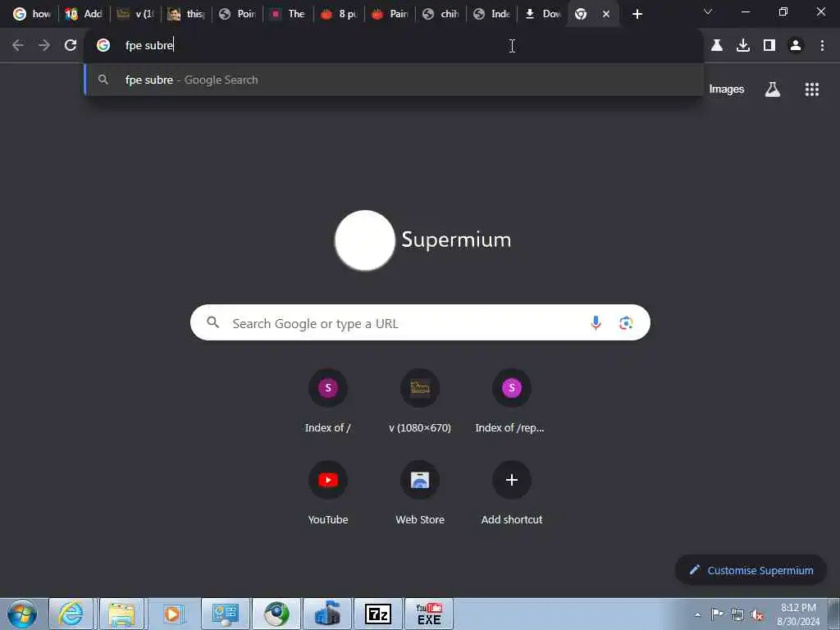The width and height of the screenshot is (840, 630).
Task: Open the Google apps grid icon
Action: (x=811, y=89)
